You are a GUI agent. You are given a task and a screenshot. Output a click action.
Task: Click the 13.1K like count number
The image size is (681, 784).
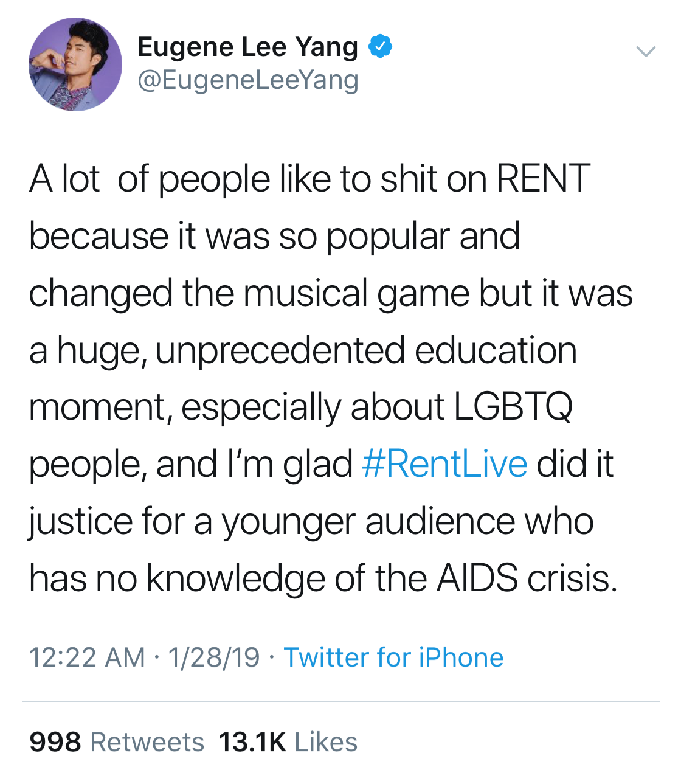tap(252, 742)
